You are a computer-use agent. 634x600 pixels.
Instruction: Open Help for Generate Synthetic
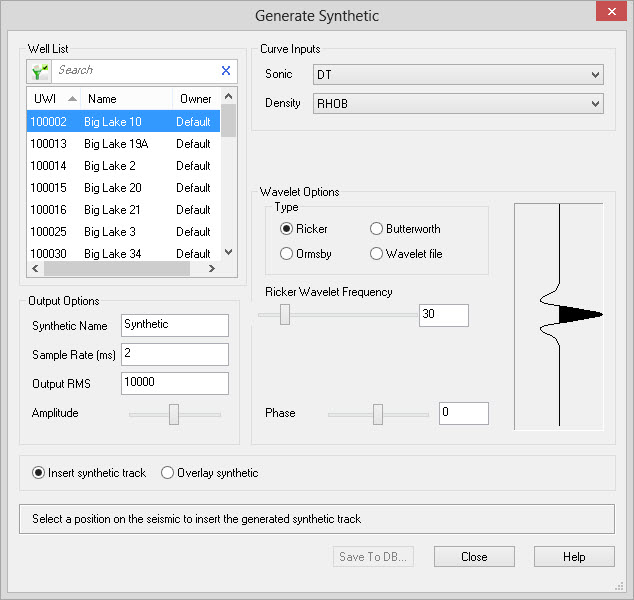[x=573, y=557]
